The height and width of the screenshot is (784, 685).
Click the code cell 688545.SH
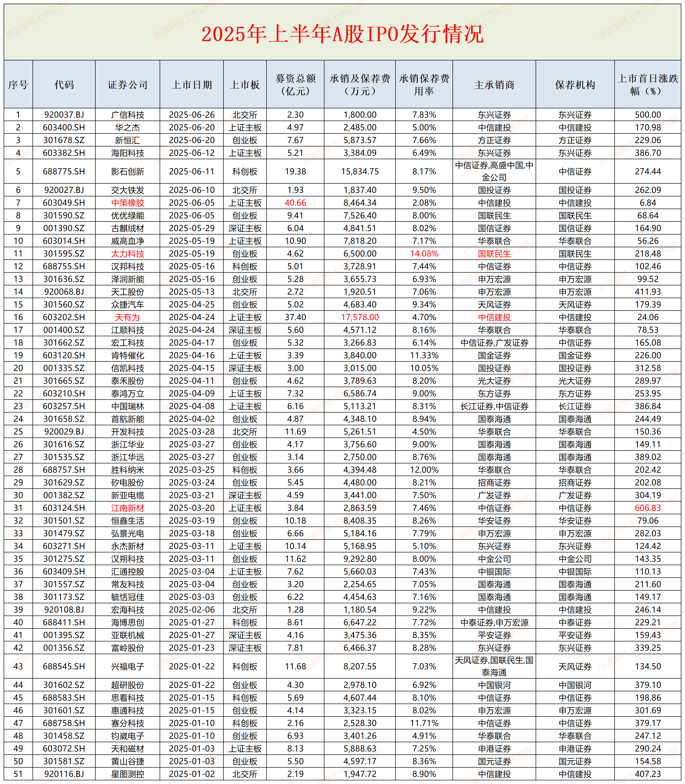[x=64, y=666]
